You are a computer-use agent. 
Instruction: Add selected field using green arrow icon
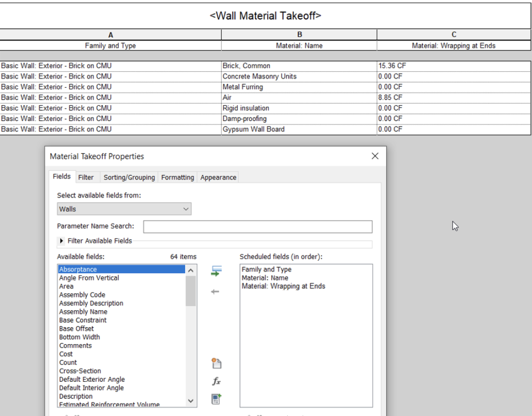216,271
